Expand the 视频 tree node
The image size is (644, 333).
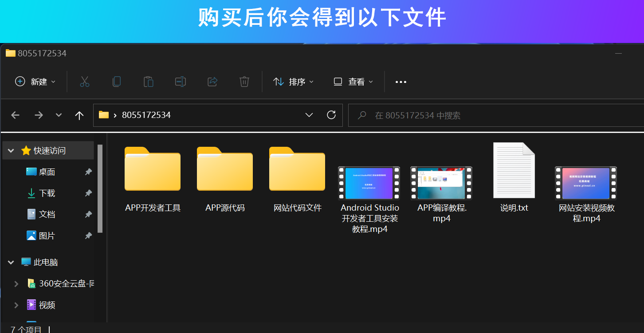tap(16, 305)
